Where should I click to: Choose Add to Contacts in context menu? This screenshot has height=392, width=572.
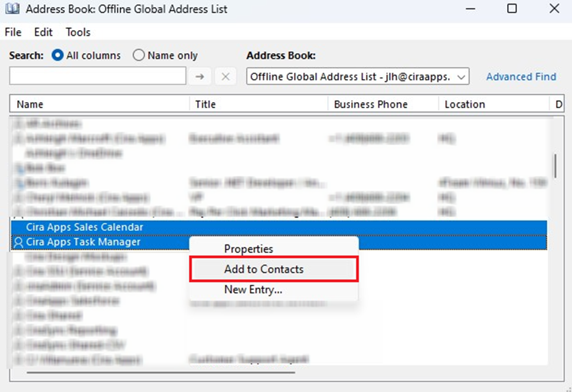tap(274, 269)
